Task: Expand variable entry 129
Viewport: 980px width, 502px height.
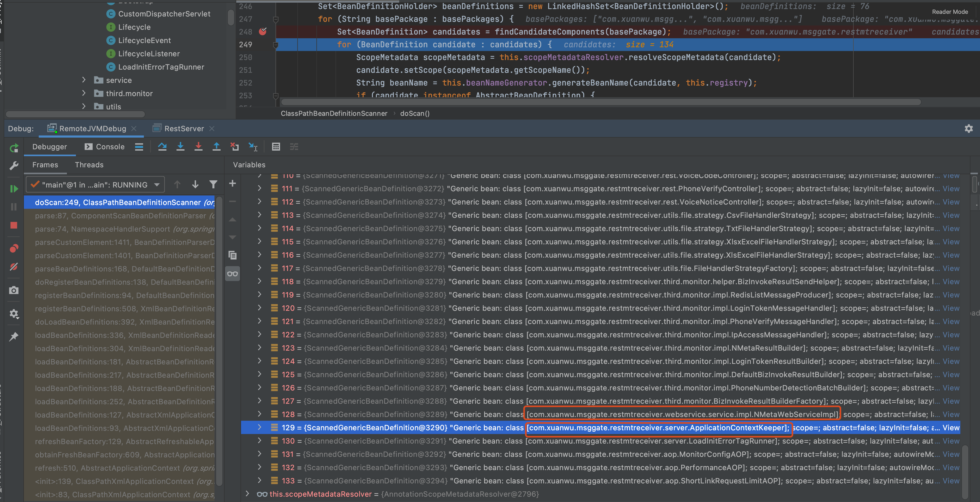Action: click(x=259, y=427)
